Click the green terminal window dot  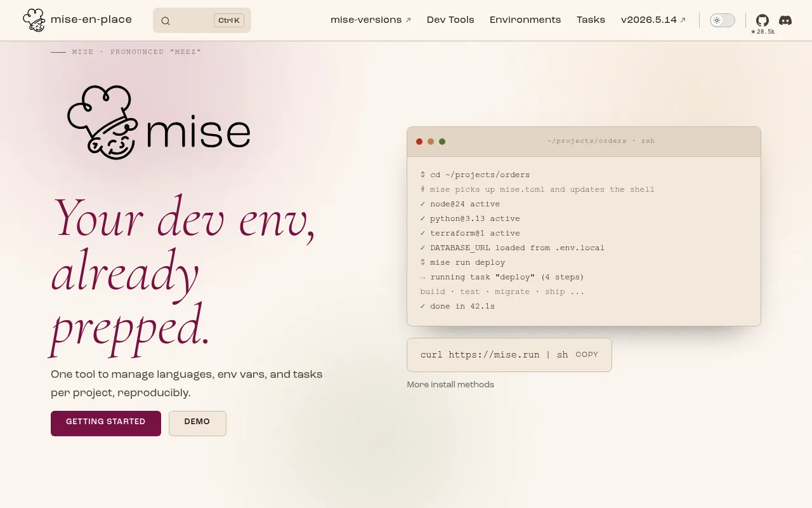coord(442,142)
